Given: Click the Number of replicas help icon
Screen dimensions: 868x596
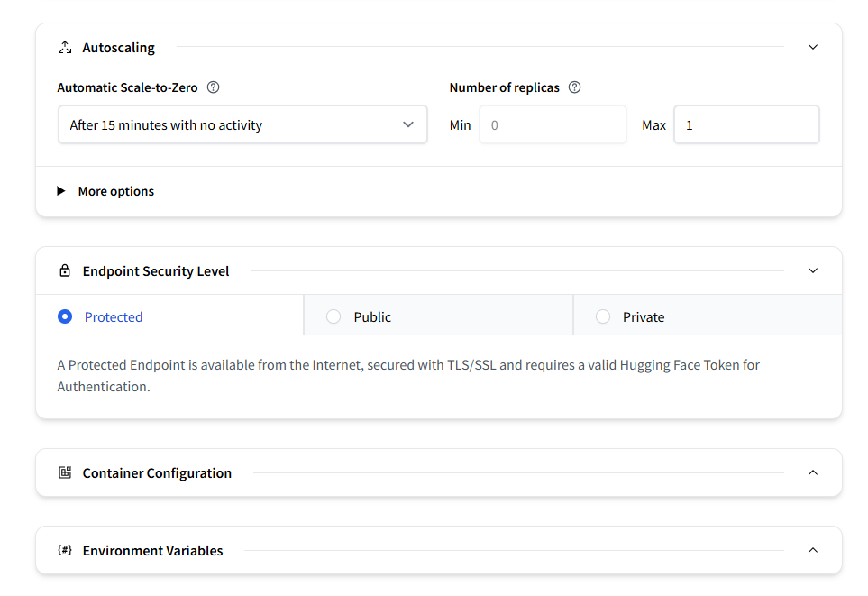Looking at the screenshot, I should (x=575, y=87).
